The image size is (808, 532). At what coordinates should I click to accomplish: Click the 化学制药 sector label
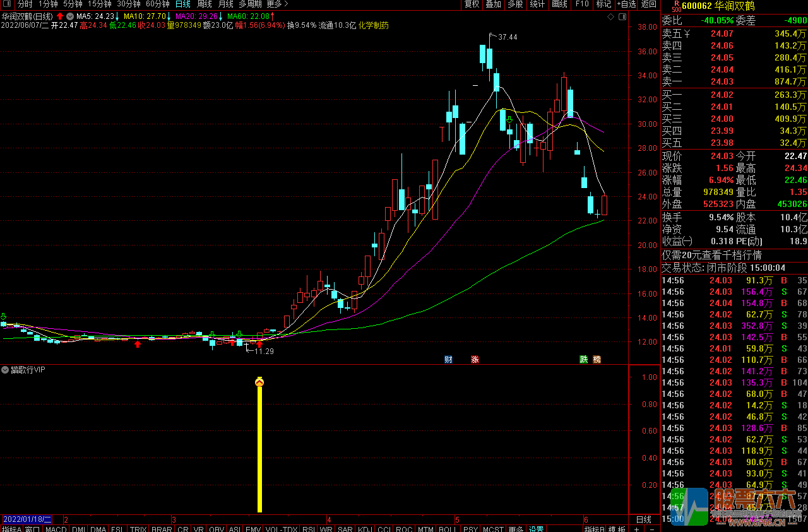(374, 25)
